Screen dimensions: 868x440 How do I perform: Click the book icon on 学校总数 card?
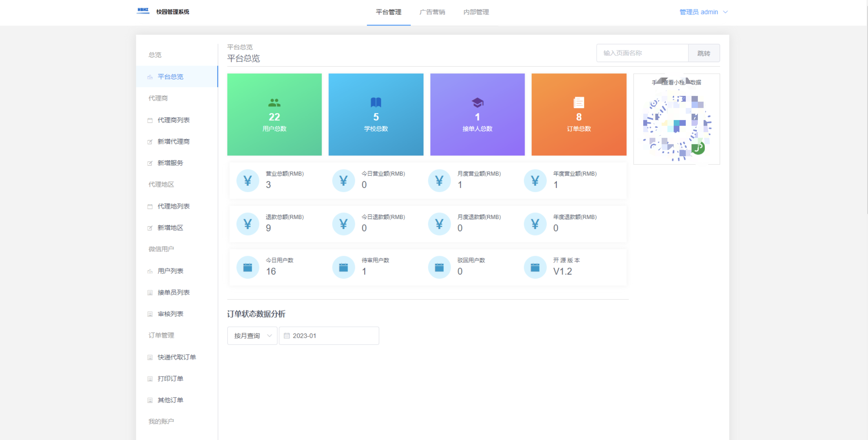tap(376, 102)
